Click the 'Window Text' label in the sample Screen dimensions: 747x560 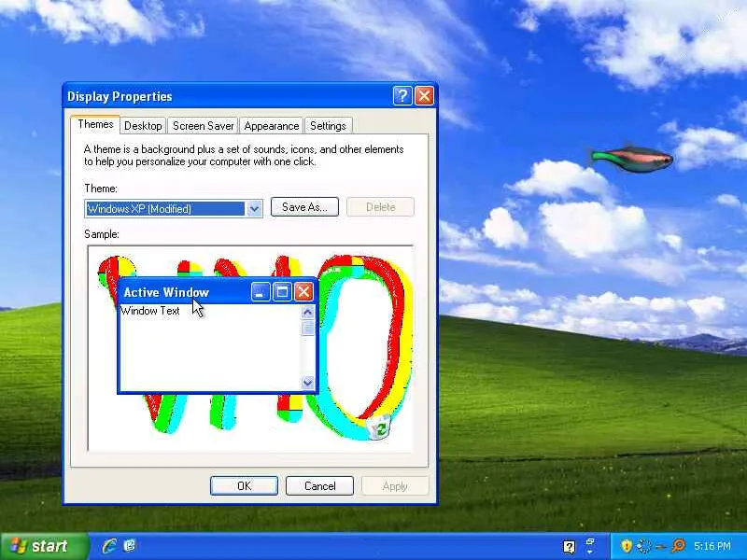tap(150, 311)
